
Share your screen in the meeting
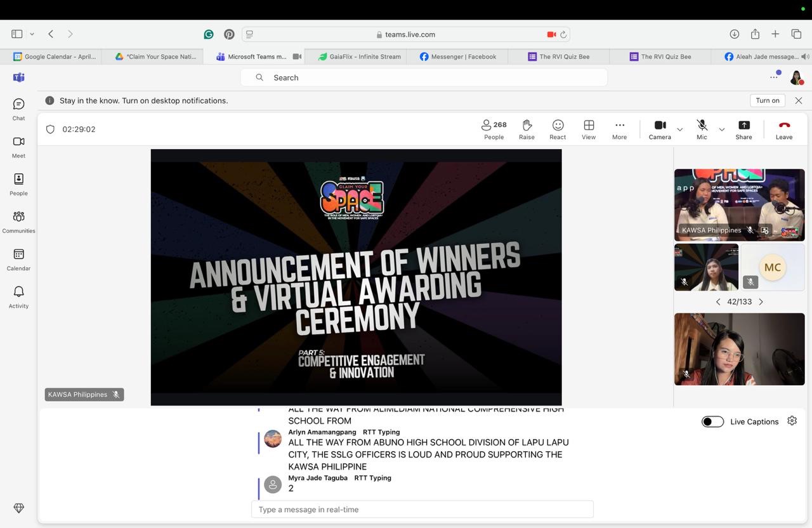tap(743, 129)
